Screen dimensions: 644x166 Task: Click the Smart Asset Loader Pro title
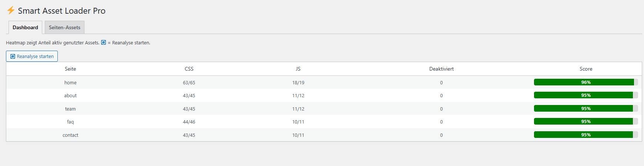click(x=61, y=11)
